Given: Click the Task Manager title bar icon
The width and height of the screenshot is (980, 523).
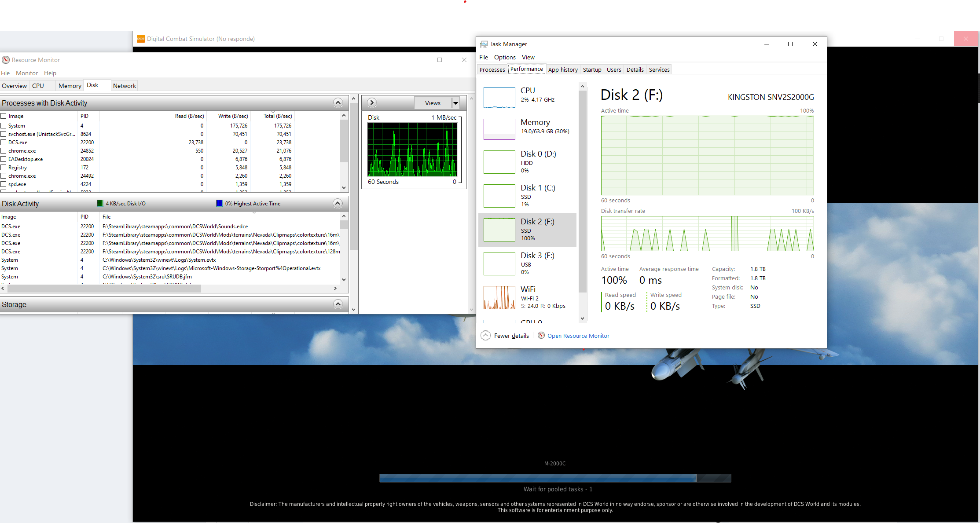Looking at the screenshot, I should tap(484, 44).
